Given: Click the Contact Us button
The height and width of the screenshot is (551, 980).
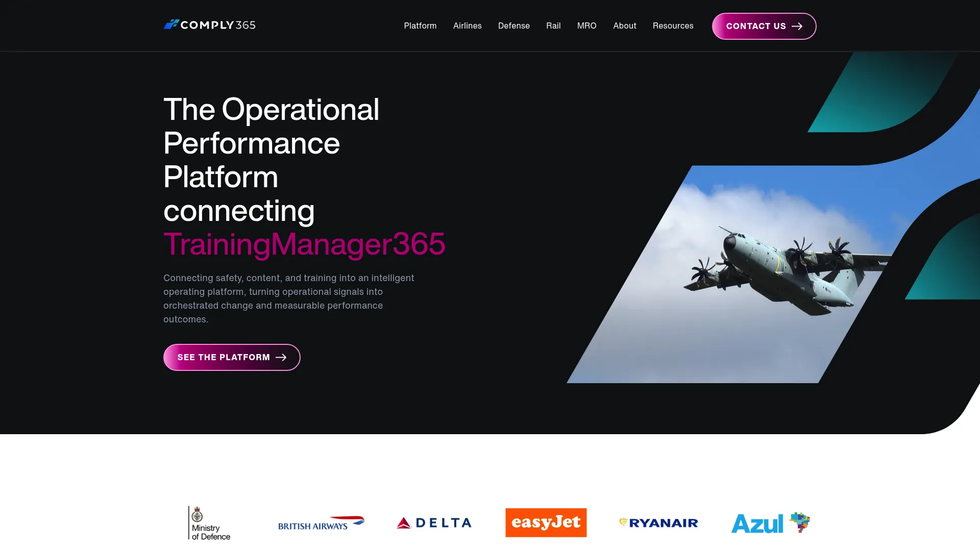Looking at the screenshot, I should 764,26.
